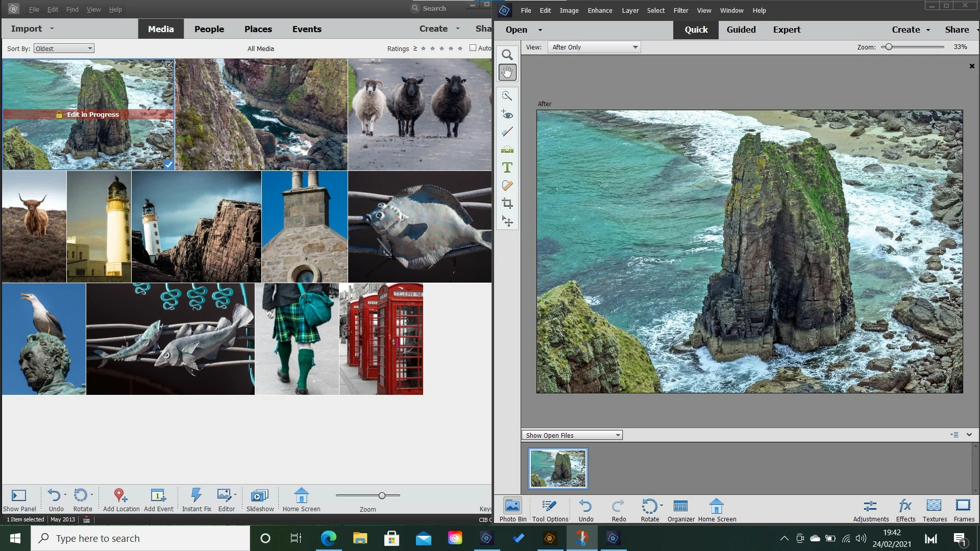Open the Sort By Oldest dropdown
Image resolution: width=980 pixels, height=551 pixels.
pyautogui.click(x=64, y=48)
